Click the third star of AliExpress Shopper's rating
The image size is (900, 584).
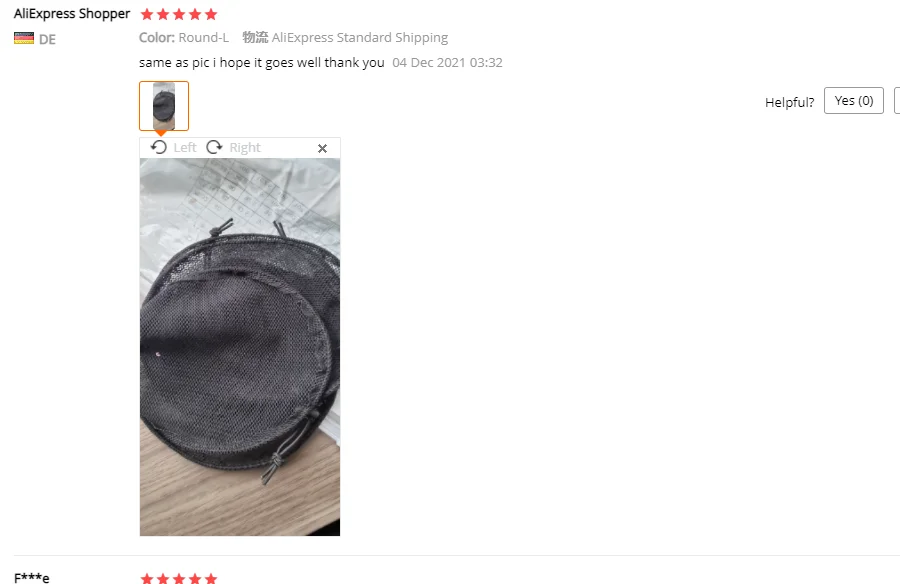(x=179, y=14)
